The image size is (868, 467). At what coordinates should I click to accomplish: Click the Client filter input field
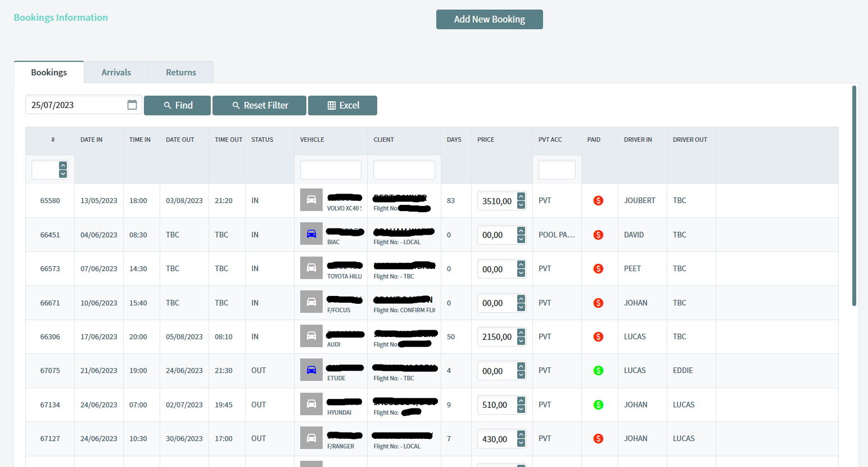pos(404,169)
